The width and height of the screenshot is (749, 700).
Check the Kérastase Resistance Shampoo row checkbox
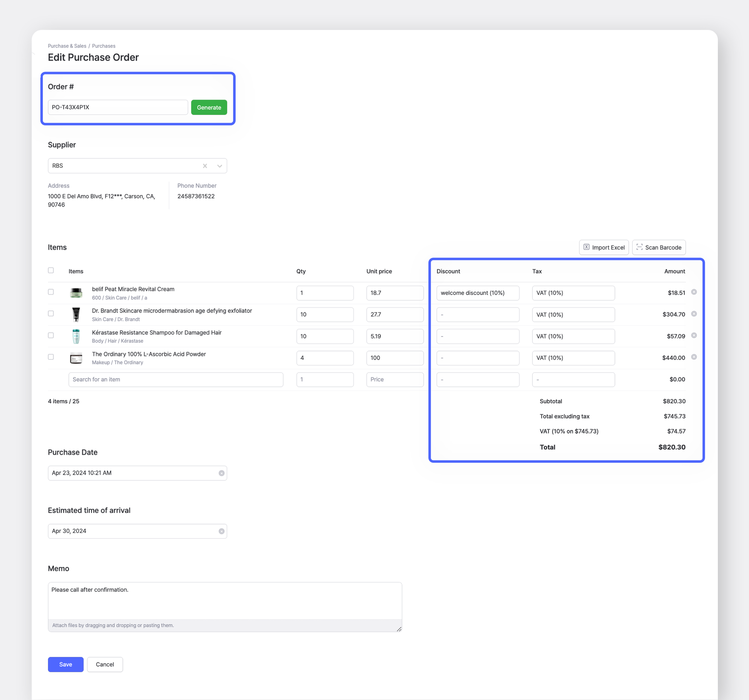pos(51,335)
